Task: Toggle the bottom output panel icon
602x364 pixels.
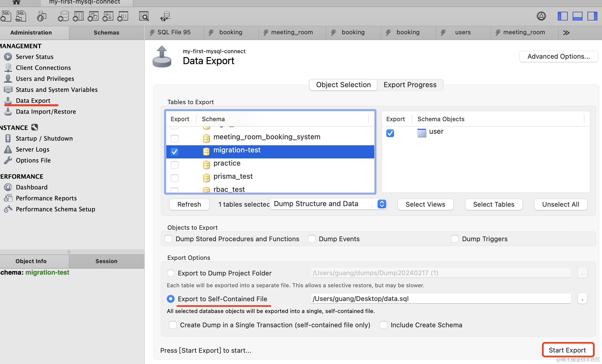Action: tap(577, 16)
